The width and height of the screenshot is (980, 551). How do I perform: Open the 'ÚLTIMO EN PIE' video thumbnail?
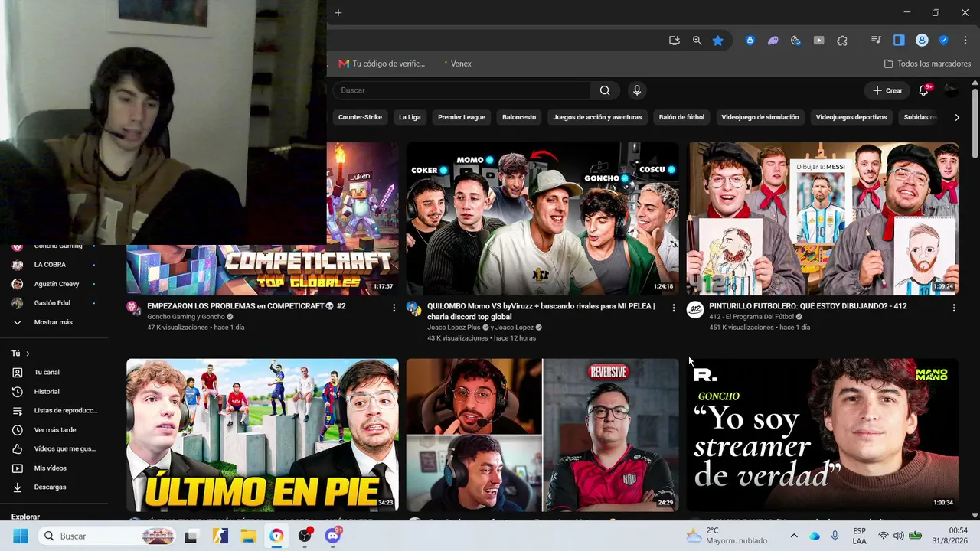coord(263,435)
